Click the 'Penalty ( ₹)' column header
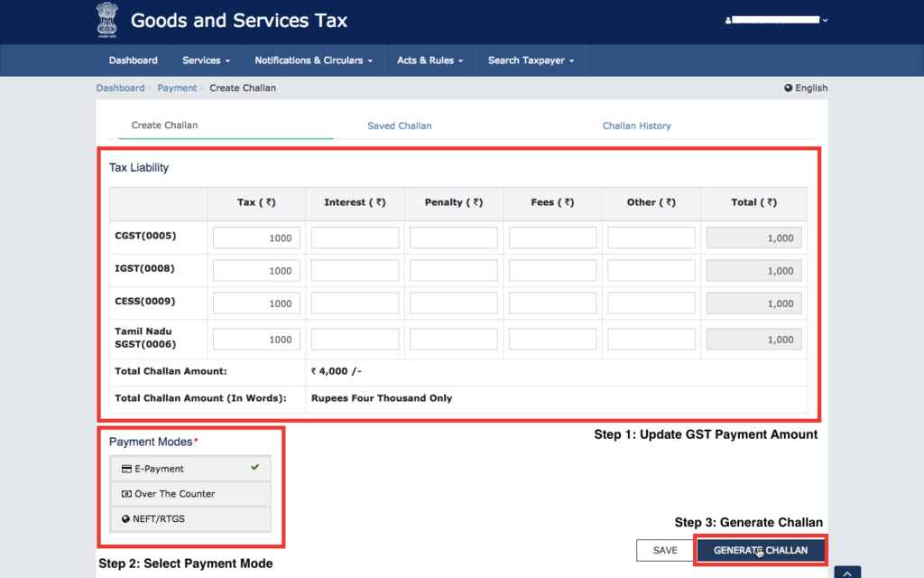This screenshot has height=578, width=924. coord(454,202)
